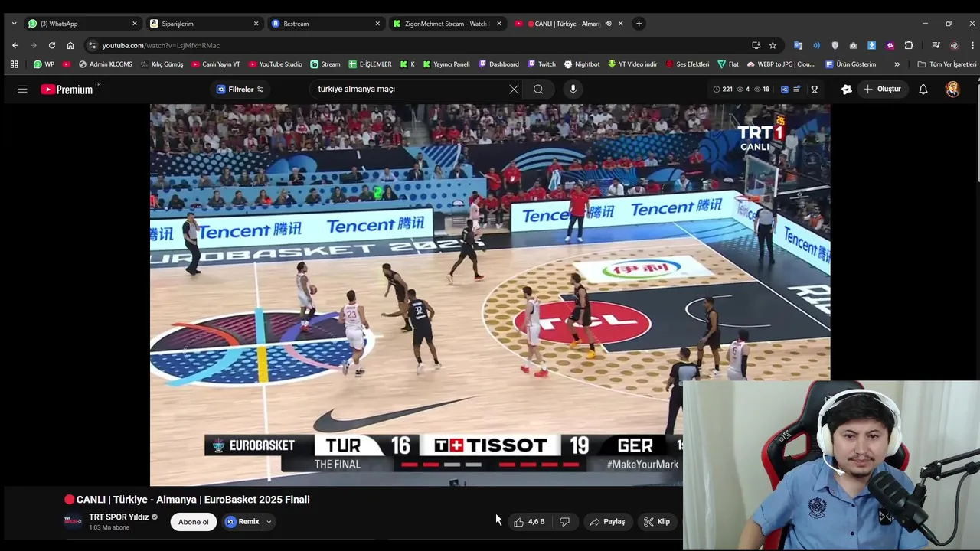
Task: Start voice search with the microphone
Action: [x=573, y=90]
